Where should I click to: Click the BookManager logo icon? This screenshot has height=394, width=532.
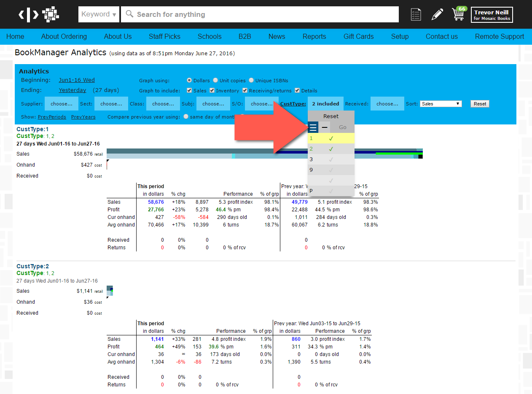click(x=39, y=14)
